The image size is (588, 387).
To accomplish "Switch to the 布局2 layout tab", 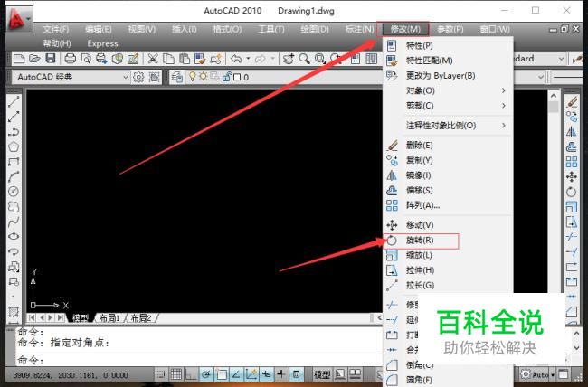I will coord(141,318).
